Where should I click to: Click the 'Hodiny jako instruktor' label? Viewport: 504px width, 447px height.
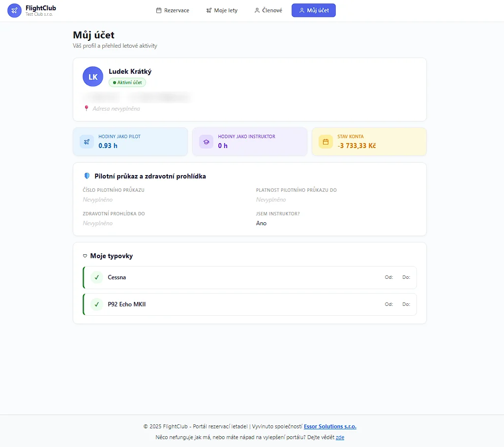246,137
